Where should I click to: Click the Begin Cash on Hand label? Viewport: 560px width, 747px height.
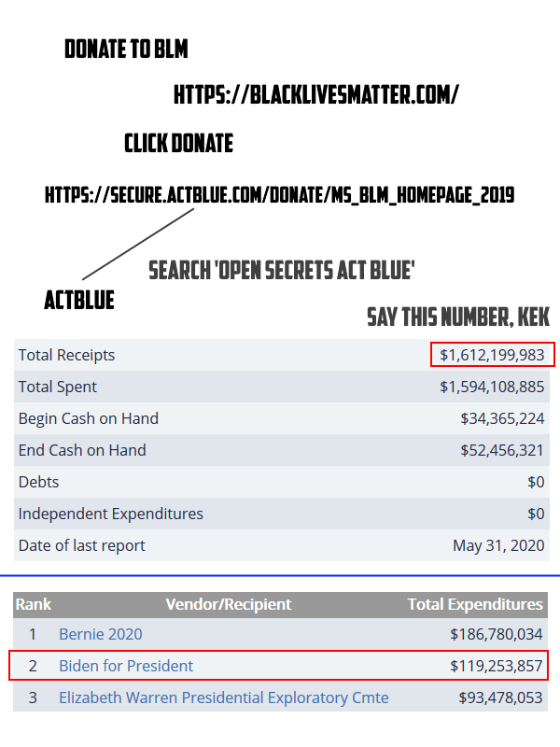coord(89,418)
